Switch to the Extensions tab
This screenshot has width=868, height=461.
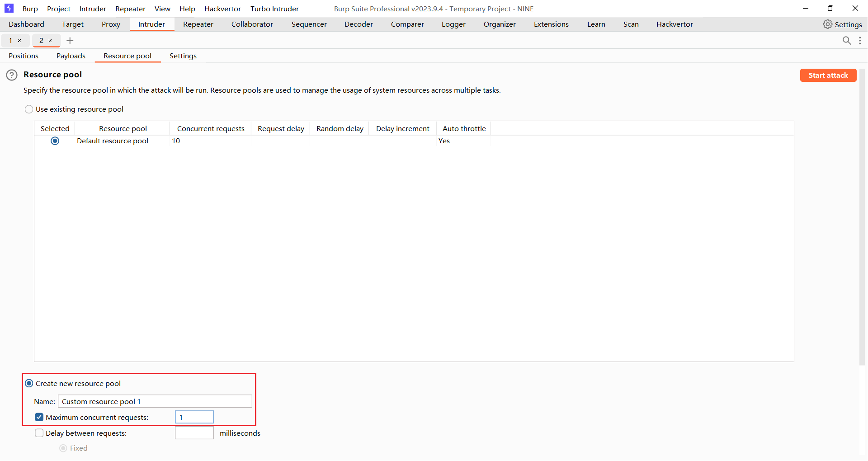(x=551, y=24)
